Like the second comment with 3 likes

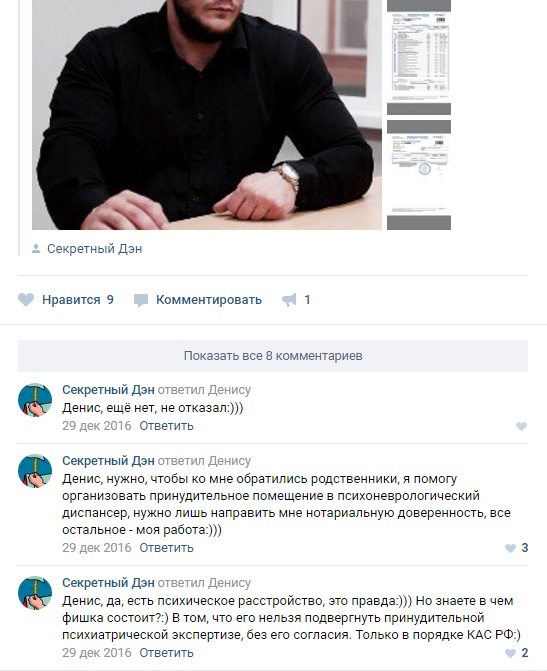point(510,548)
